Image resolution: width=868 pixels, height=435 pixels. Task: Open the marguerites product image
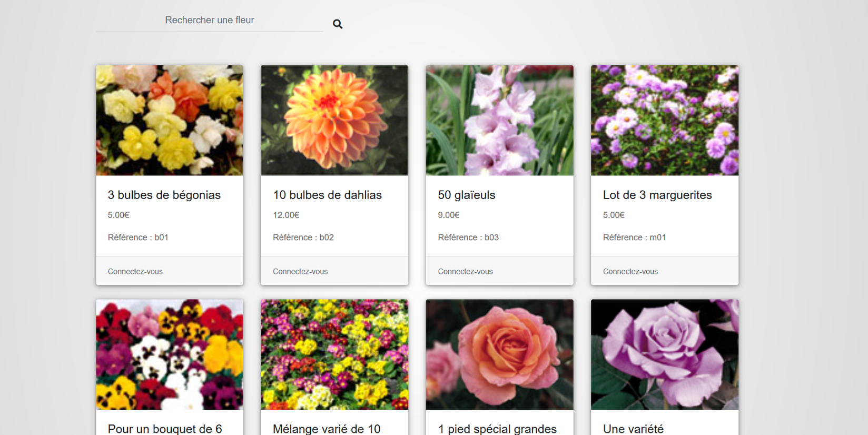665,121
